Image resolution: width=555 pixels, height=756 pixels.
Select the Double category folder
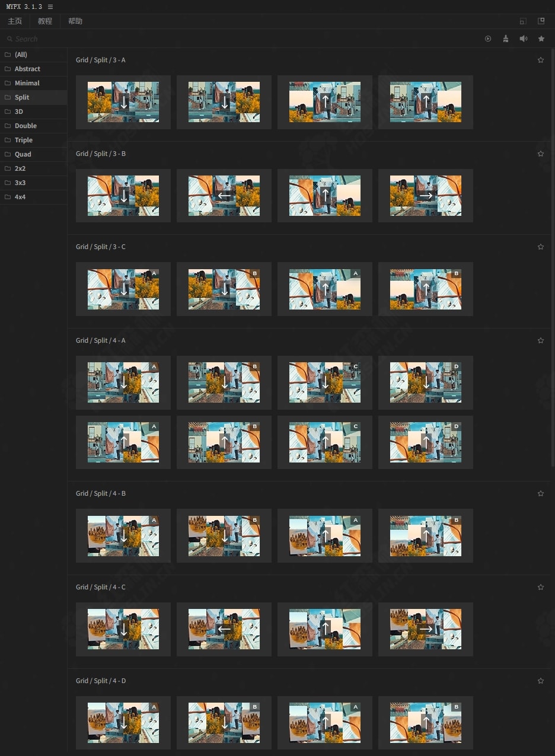pyautogui.click(x=33, y=126)
